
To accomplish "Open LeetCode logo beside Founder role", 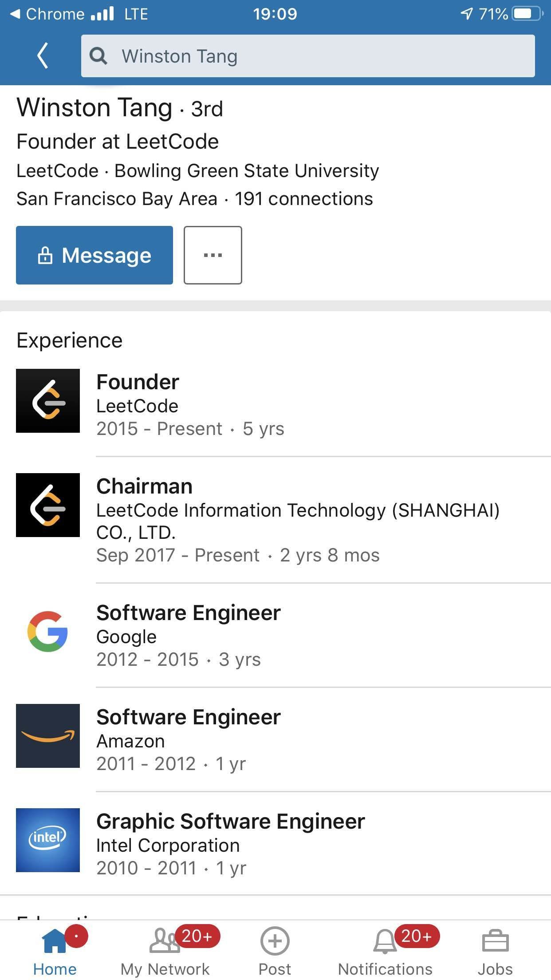I will [48, 401].
